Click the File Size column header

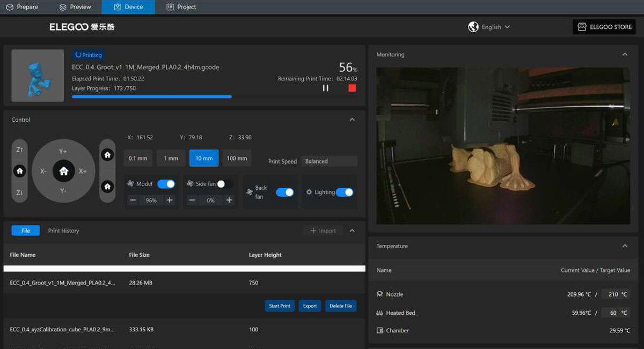pyautogui.click(x=140, y=255)
